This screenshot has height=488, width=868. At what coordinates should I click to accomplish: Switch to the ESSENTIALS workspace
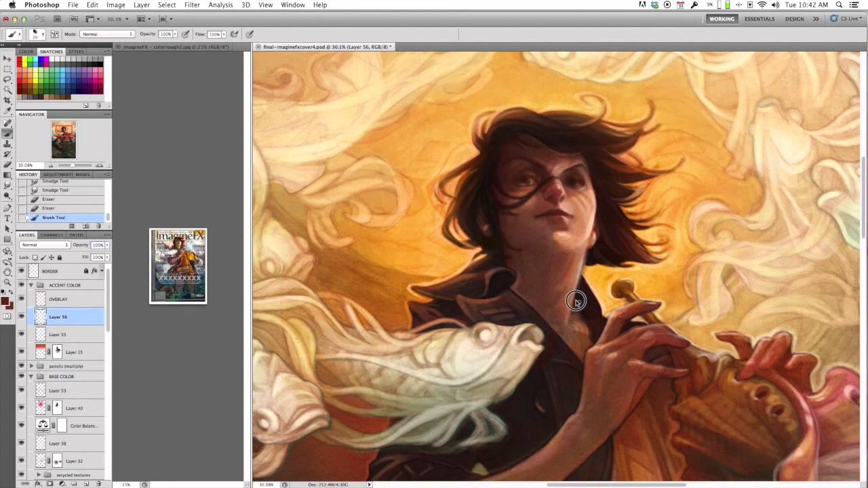point(759,19)
